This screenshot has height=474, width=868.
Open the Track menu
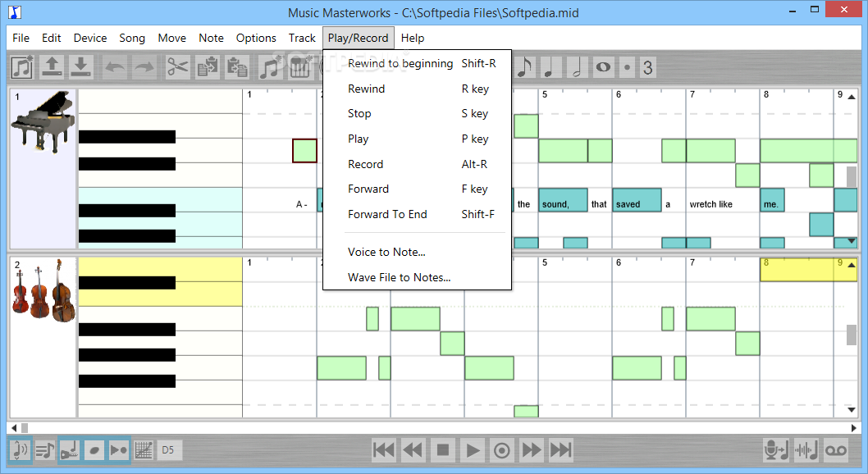click(302, 39)
